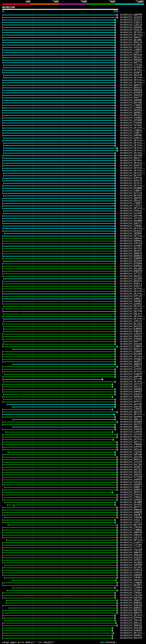Image resolution: width=146 pixels, height=644 pixels.
Task: Click the UniRef100_Q4S138 entry
Action: (131, 75)
